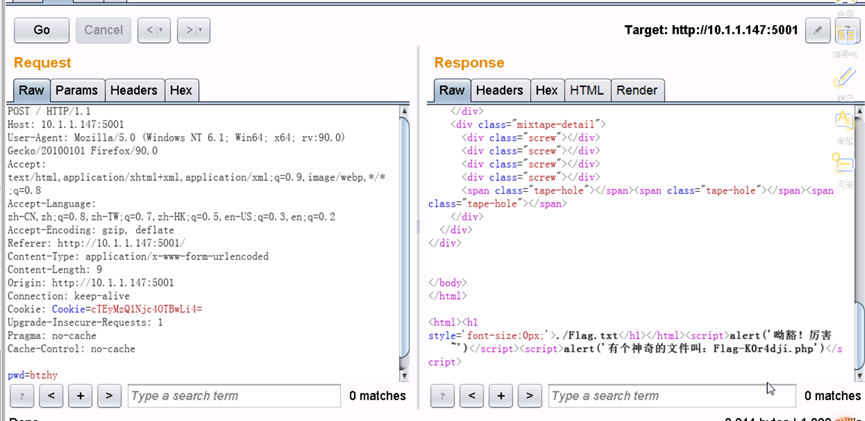Edit the target with the pencil button
The image size is (865, 421).
coord(818,30)
